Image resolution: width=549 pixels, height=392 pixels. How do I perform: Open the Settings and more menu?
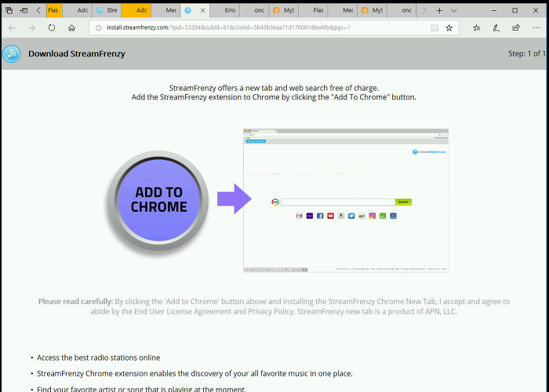pos(536,28)
